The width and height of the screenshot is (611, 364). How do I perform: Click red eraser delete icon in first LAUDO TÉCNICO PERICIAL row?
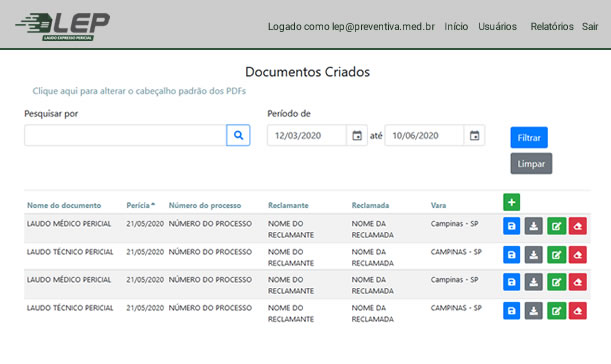tap(577, 255)
